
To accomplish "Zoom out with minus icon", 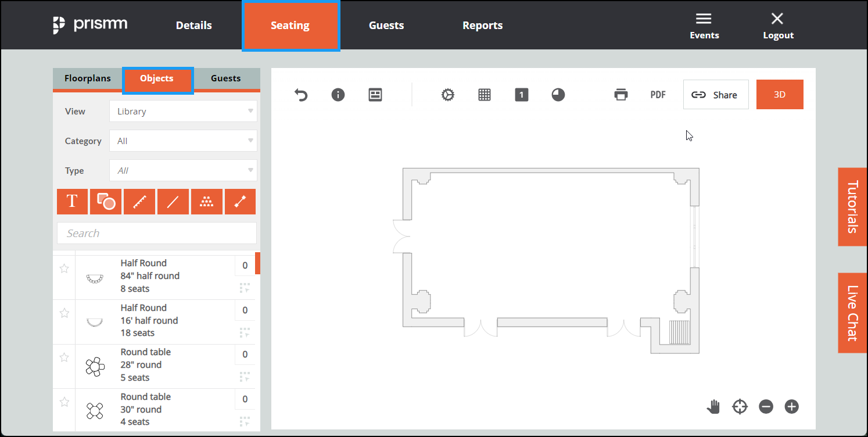I will (766, 407).
